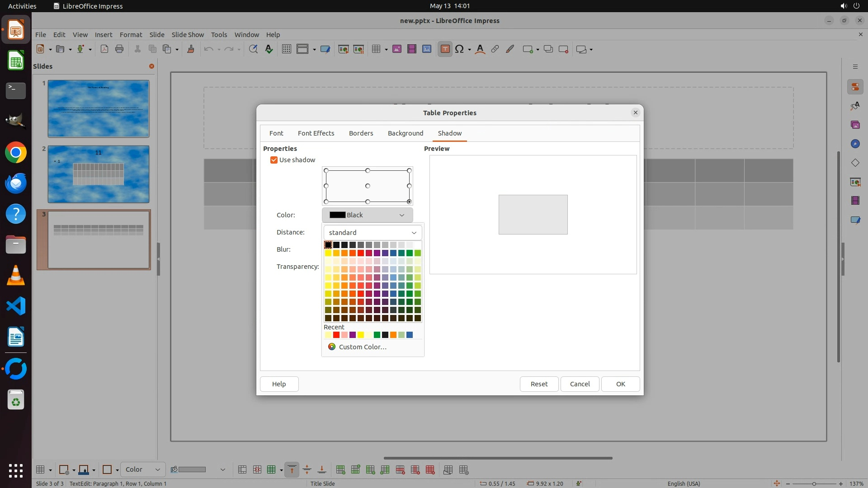The image size is (868, 488).
Task: Open the sidebar Properties deck icon
Action: [855, 87]
